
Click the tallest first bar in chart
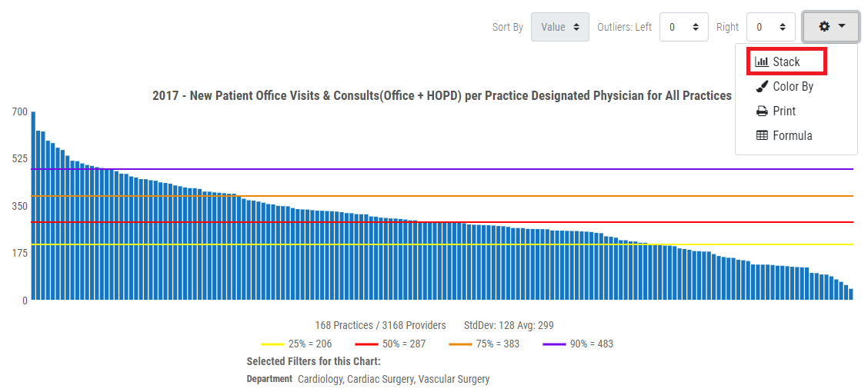point(33,206)
